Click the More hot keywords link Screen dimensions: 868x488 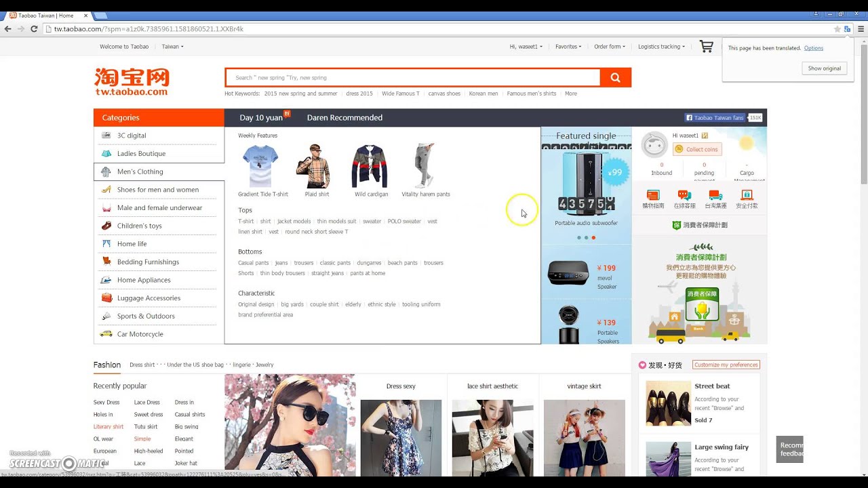pos(571,94)
